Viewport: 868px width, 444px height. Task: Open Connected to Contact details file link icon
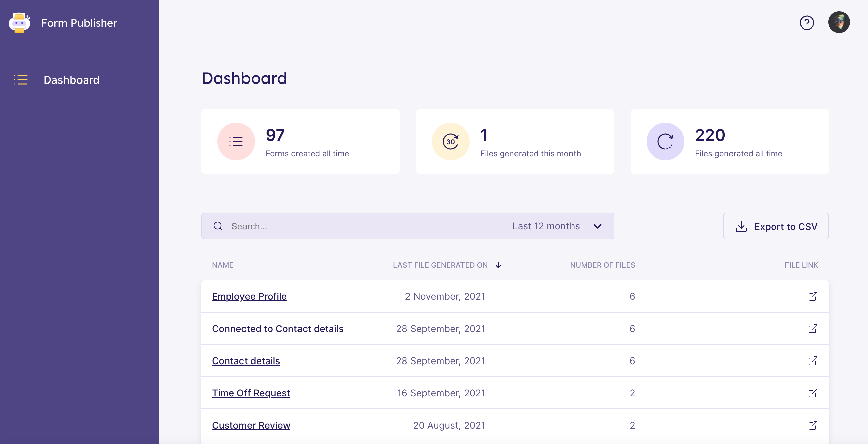click(x=812, y=328)
